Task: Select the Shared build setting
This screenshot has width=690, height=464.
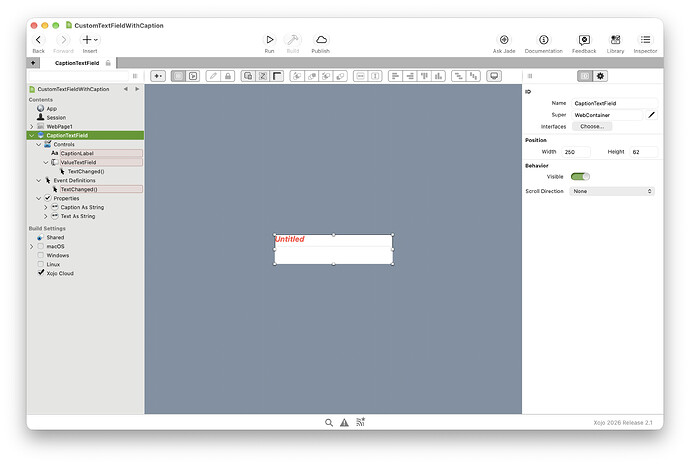Action: pyautogui.click(x=55, y=237)
